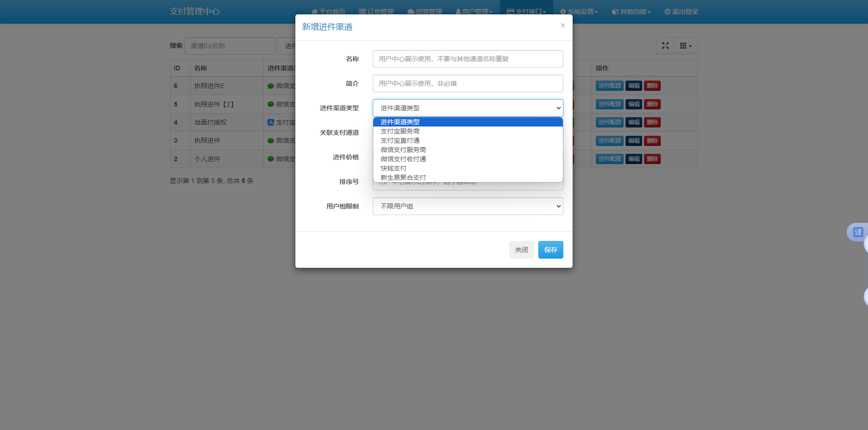The width and height of the screenshot is (868, 430).
Task: Open 结算管理 menu item
Action: 424,12
